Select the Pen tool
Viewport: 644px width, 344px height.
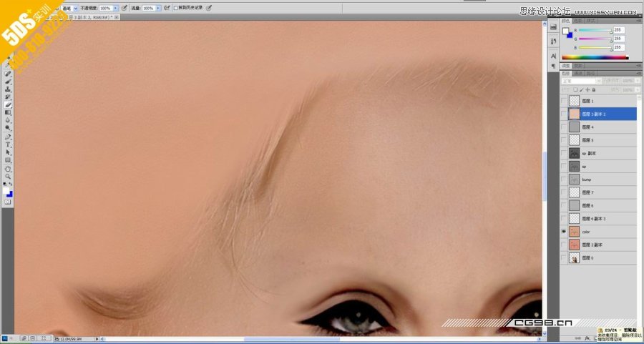click(x=8, y=137)
